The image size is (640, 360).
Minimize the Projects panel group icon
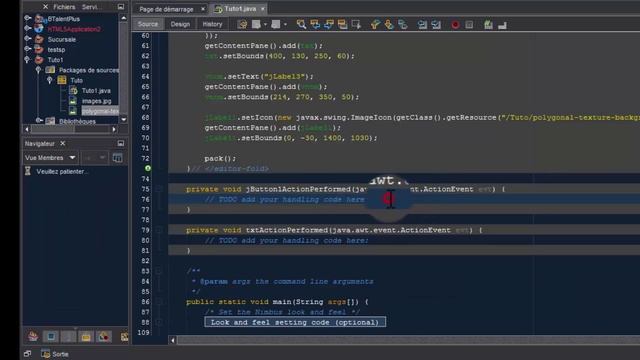point(121,7)
